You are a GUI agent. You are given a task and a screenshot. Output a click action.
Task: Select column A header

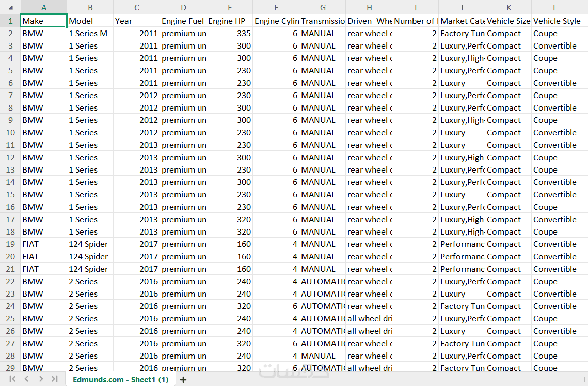pos(44,8)
